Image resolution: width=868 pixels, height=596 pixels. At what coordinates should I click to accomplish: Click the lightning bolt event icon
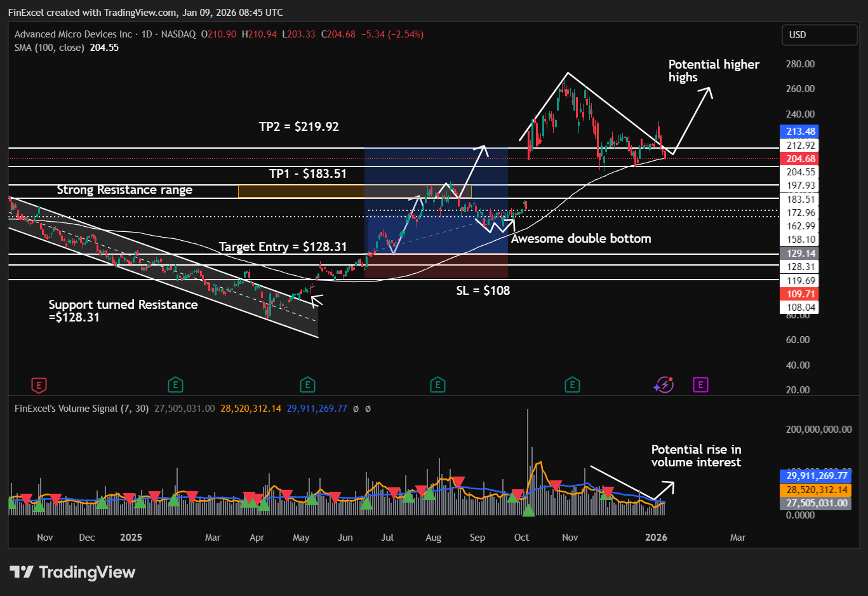[x=664, y=384]
